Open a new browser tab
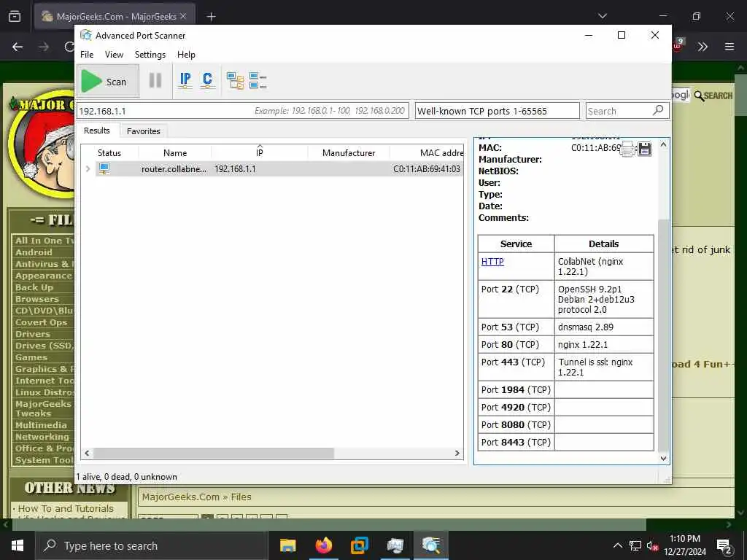Screen dimensions: 747x560 (211, 17)
